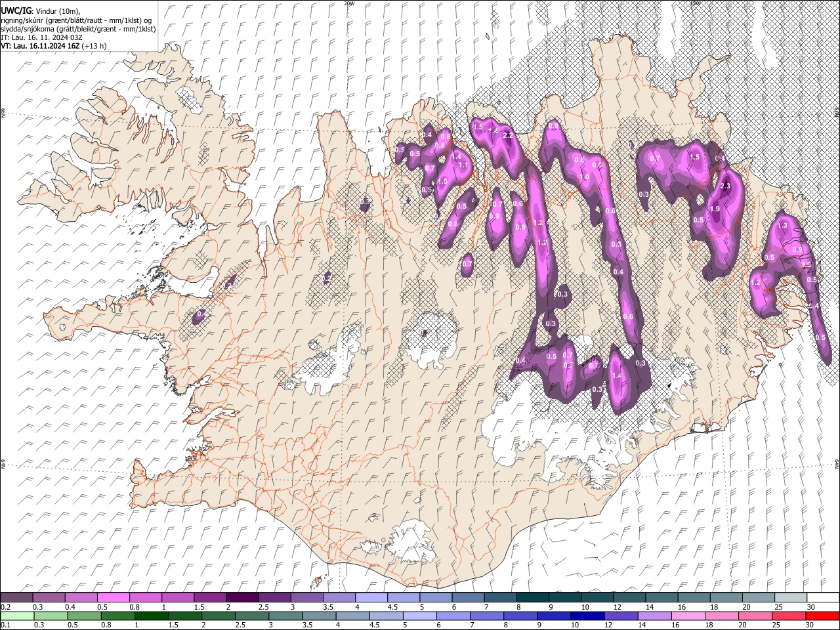Click the medium blue 7–8 rain legend swatch
Image resolution: width=840 pixels, height=630 pixels.
point(487,616)
